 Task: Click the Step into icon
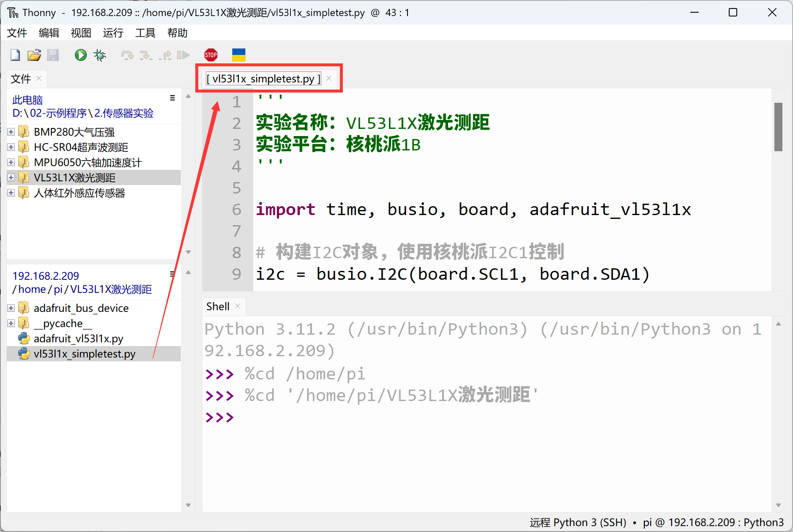[146, 55]
